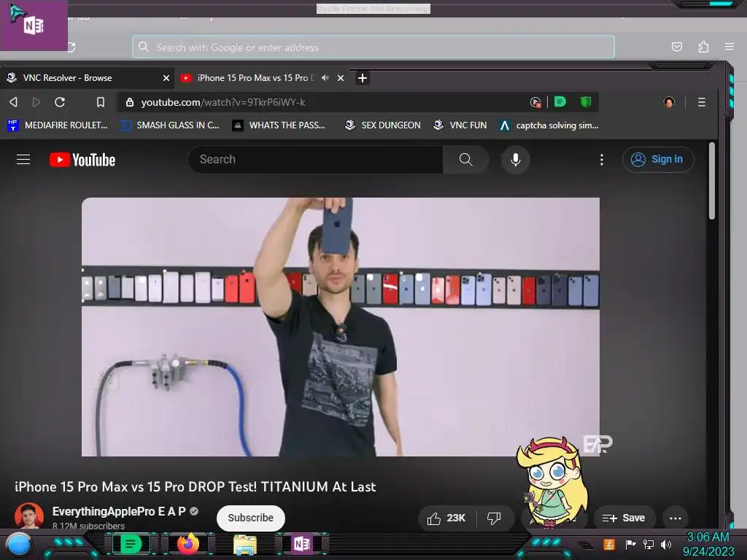Open the EverythingApplePro E A P channel name

[x=119, y=511]
